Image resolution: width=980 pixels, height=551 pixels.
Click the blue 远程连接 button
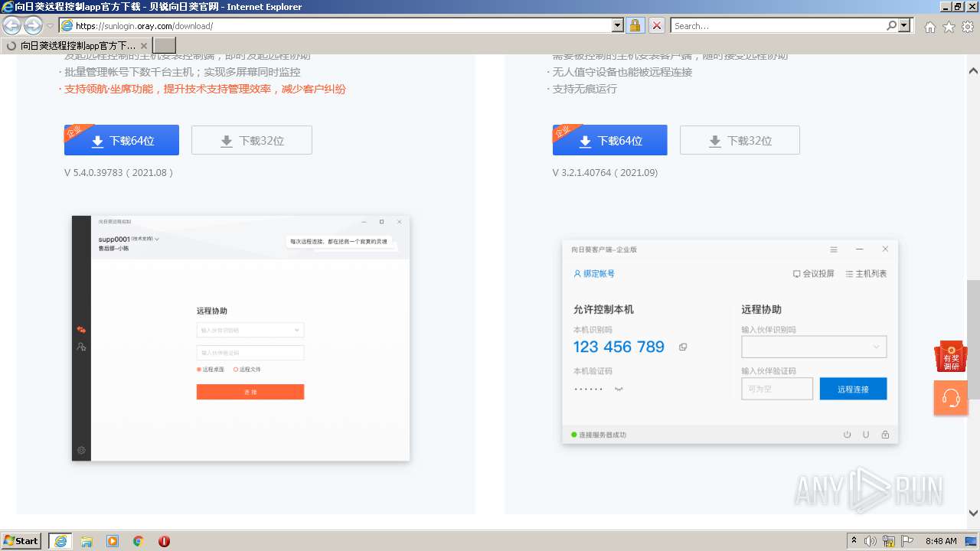point(853,389)
